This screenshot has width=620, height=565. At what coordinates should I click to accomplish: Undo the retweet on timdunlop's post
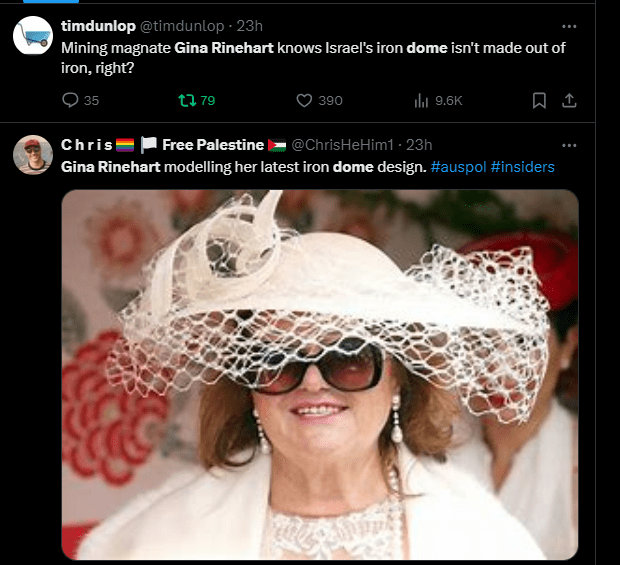[184, 100]
